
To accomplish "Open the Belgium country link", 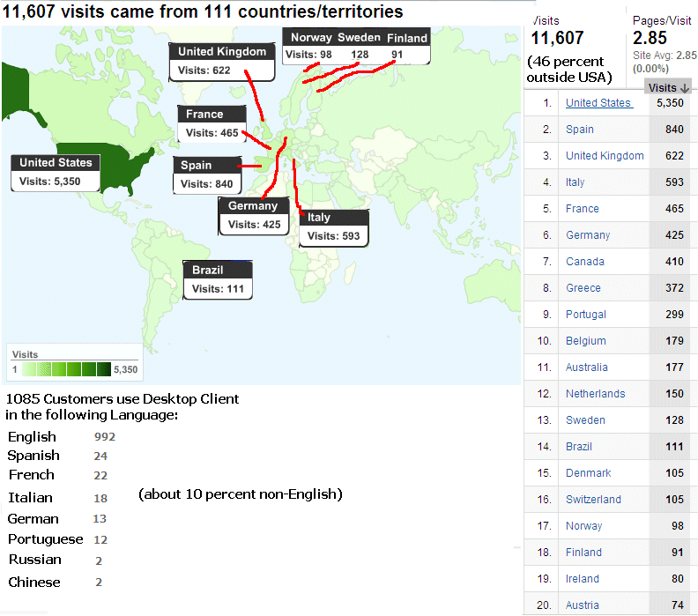I will coord(586,341).
